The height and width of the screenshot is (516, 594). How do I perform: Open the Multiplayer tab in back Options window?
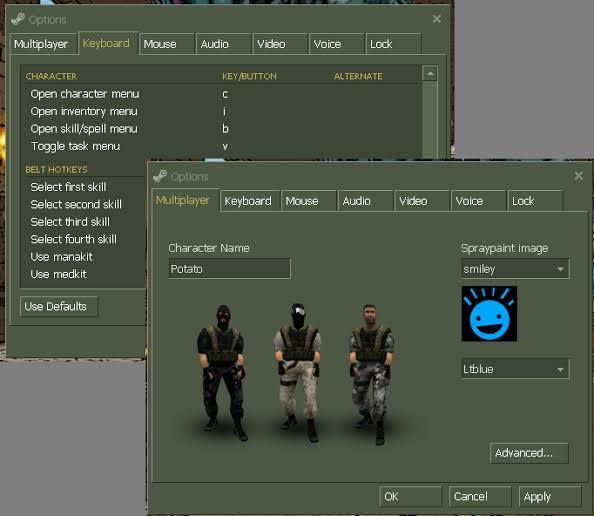point(43,44)
